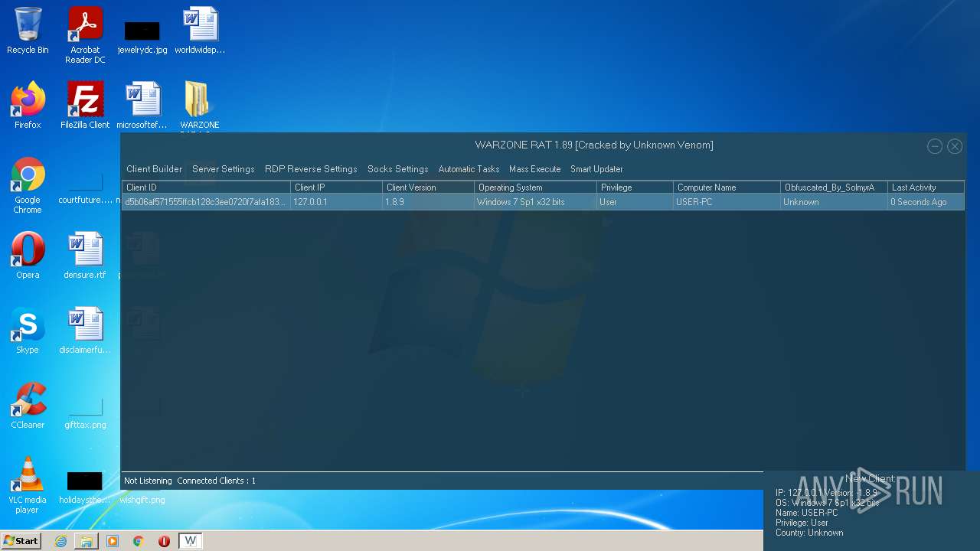Click the Not Listening status text
This screenshot has width=980, height=551.
[148, 481]
